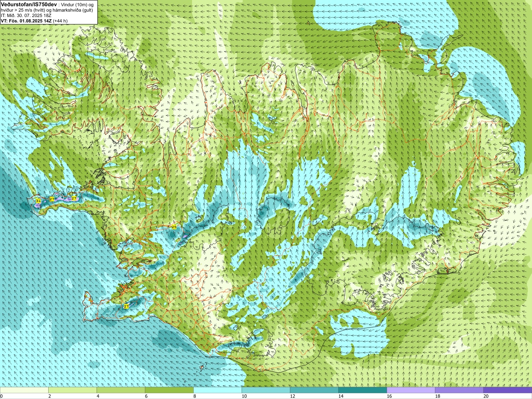Click the yellow 25 max gust label
Screen dimensions: 532x399
click(174, 227)
